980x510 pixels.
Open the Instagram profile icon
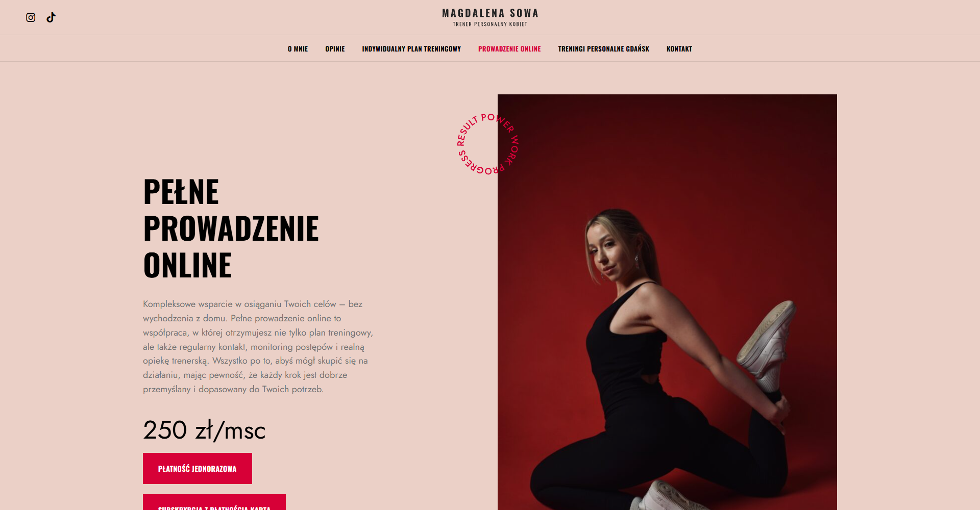pos(31,17)
